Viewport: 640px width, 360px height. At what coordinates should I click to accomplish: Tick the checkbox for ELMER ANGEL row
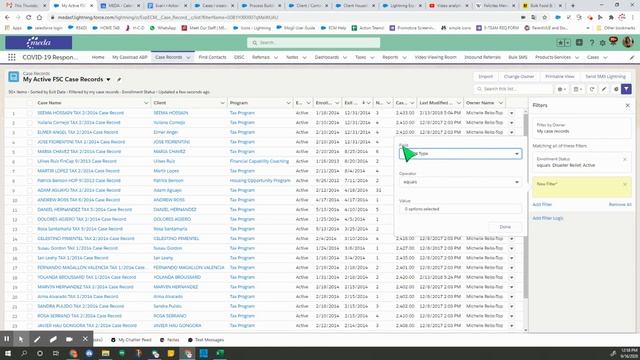pyautogui.click(x=29, y=133)
